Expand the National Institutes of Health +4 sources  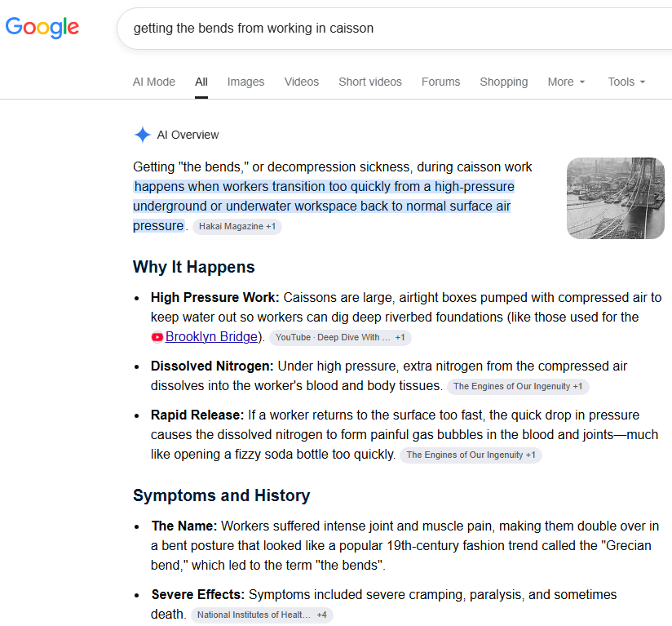(262, 615)
